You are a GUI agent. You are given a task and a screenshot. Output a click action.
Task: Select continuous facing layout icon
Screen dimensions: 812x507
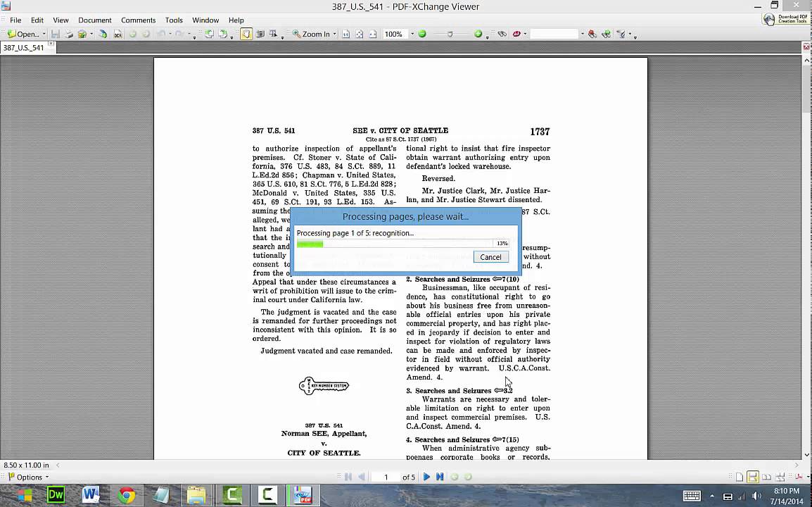(x=780, y=477)
